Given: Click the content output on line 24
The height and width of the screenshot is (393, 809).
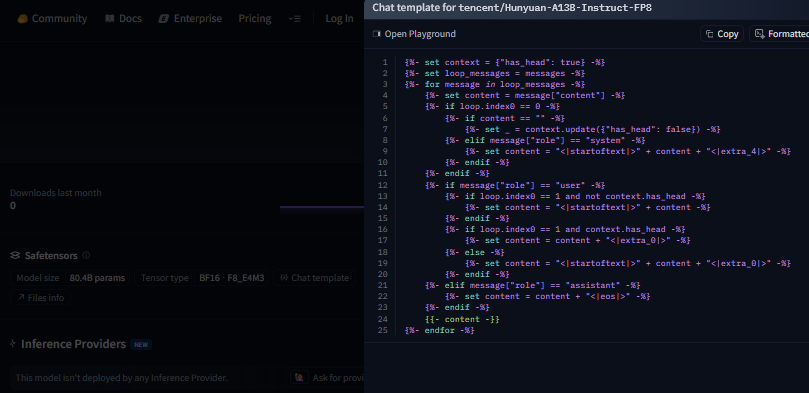Looking at the screenshot, I should (x=462, y=319).
